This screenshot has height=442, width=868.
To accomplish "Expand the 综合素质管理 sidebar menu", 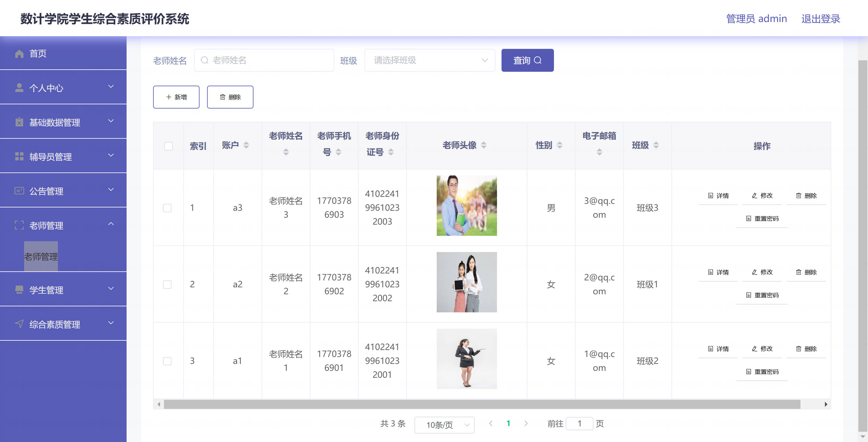I will click(63, 324).
